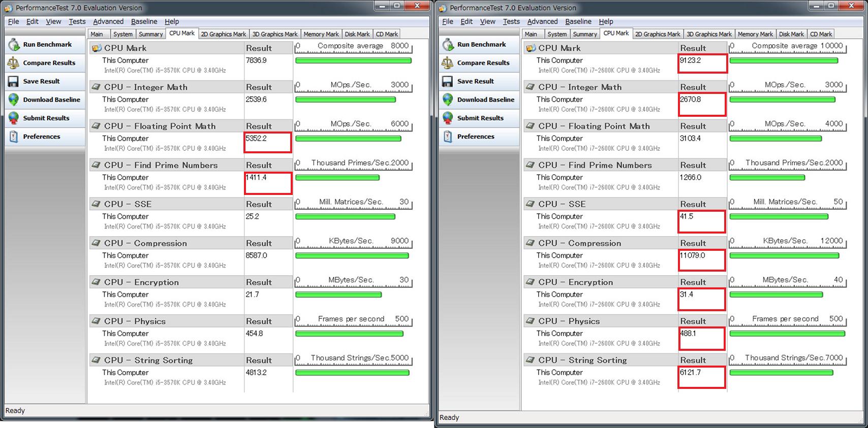Click the 488.1 Physics result value
The height and width of the screenshot is (428, 868).
(x=688, y=334)
